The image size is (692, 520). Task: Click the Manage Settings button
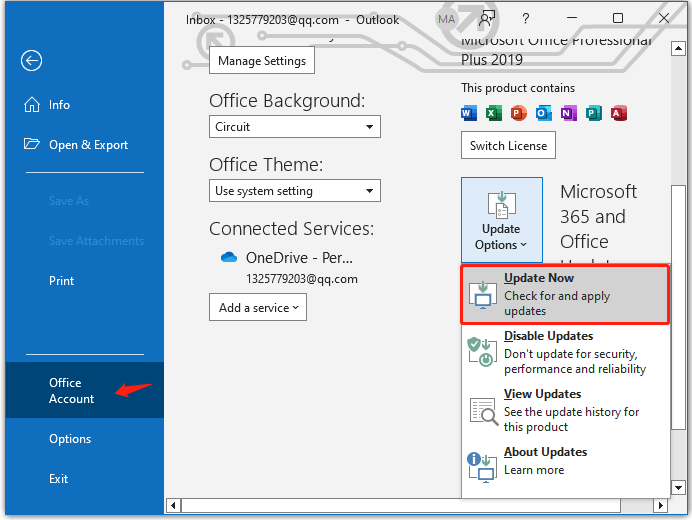coord(262,60)
